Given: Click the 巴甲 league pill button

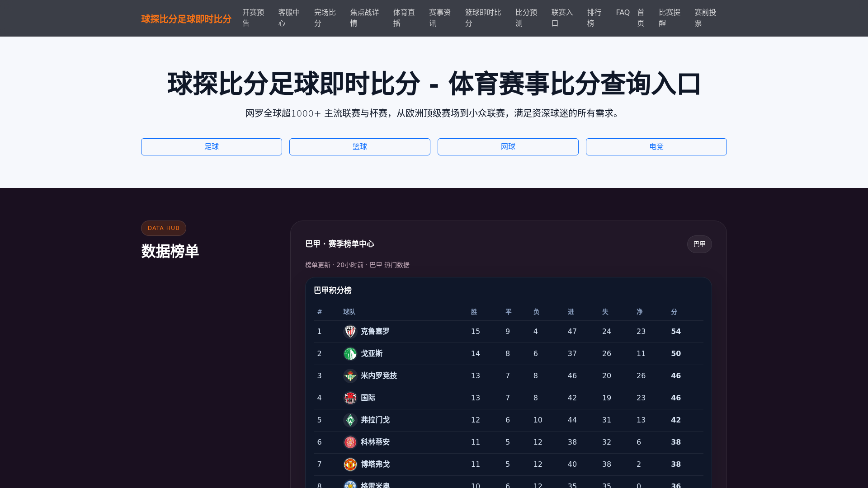Looking at the screenshot, I should [x=699, y=244].
